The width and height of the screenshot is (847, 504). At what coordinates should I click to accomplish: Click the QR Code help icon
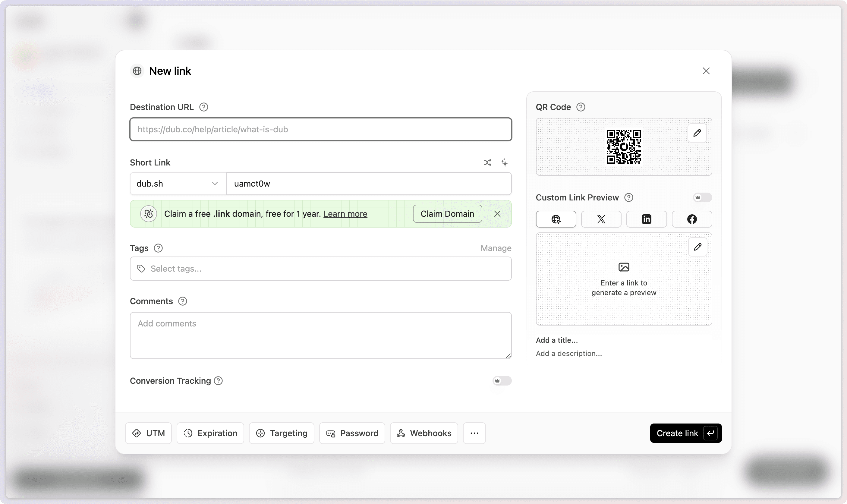581,107
